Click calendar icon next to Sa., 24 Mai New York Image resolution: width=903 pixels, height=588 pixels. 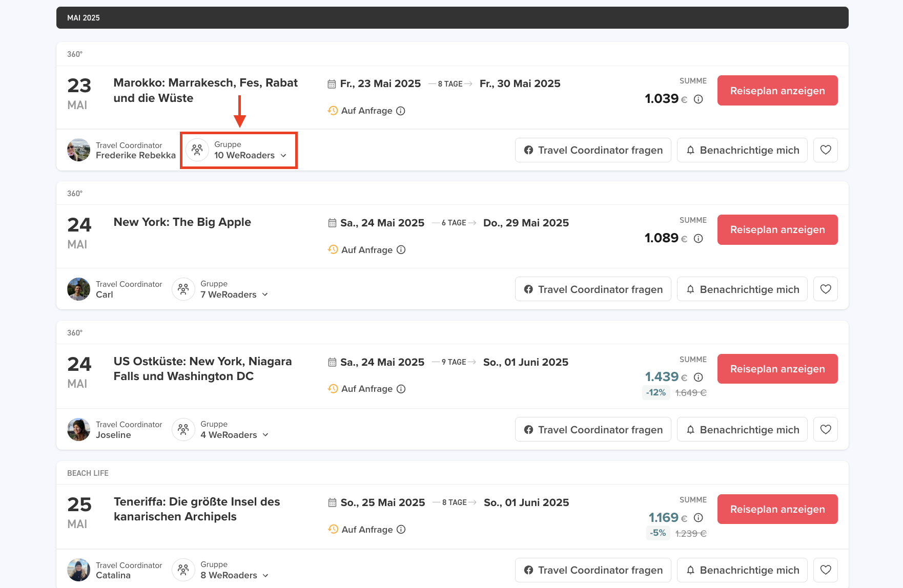click(x=332, y=223)
